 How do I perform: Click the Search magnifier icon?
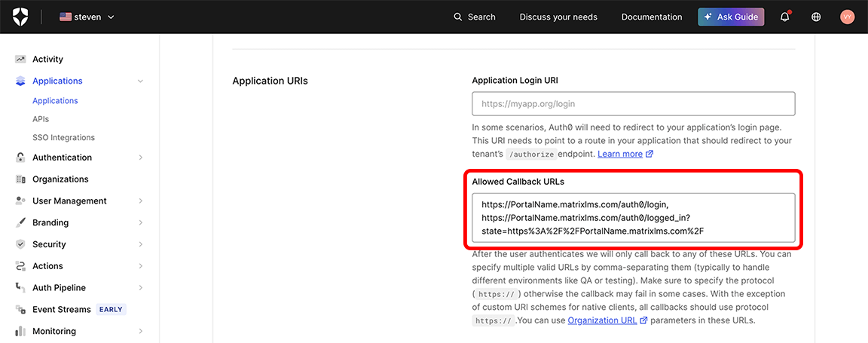[x=458, y=17]
